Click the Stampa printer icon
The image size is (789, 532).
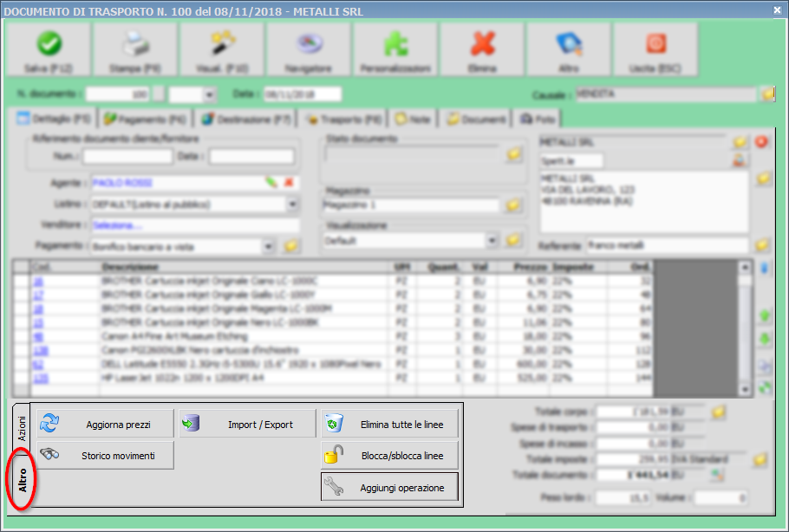coord(134,43)
